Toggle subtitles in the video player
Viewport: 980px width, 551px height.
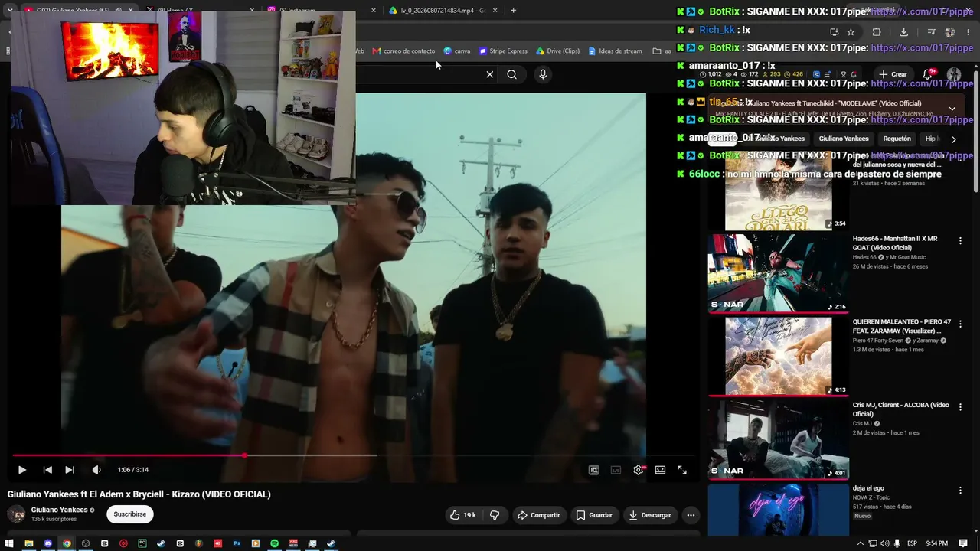[616, 470]
